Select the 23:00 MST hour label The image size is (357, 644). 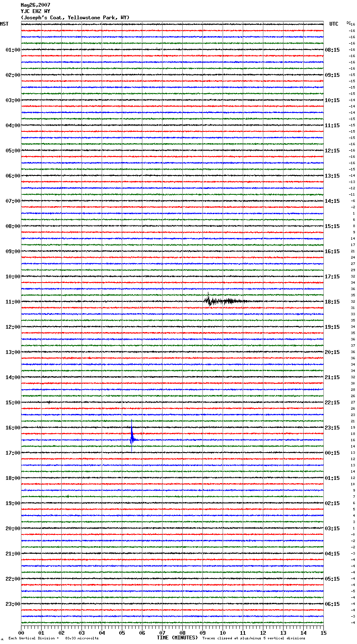(x=13, y=604)
